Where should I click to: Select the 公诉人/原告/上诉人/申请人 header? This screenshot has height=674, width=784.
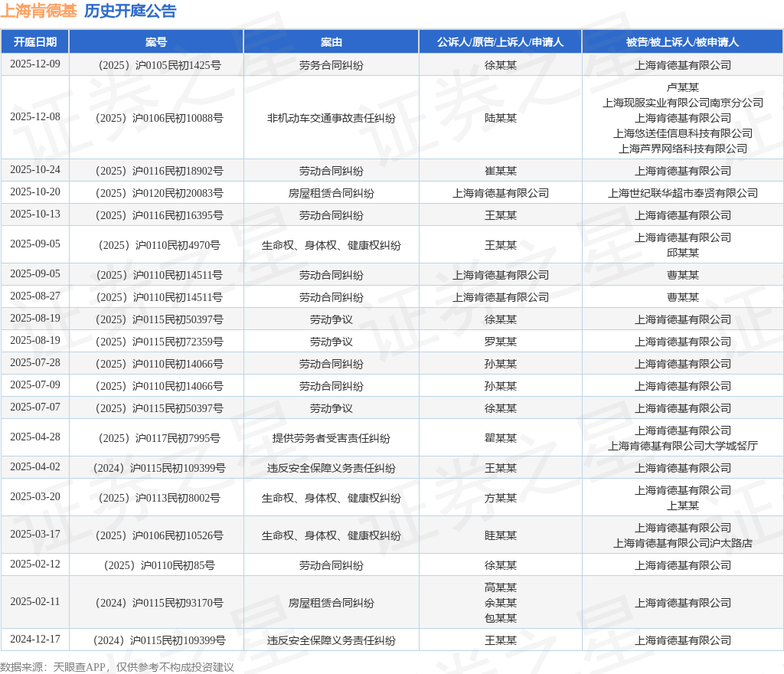click(x=500, y=42)
